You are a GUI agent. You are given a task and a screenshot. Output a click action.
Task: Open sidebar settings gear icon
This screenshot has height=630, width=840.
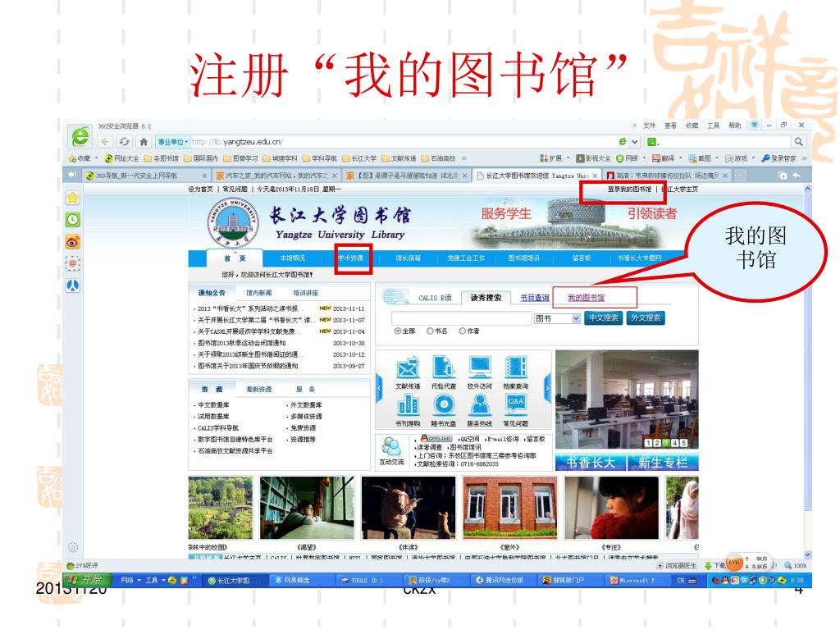pyautogui.click(x=73, y=547)
